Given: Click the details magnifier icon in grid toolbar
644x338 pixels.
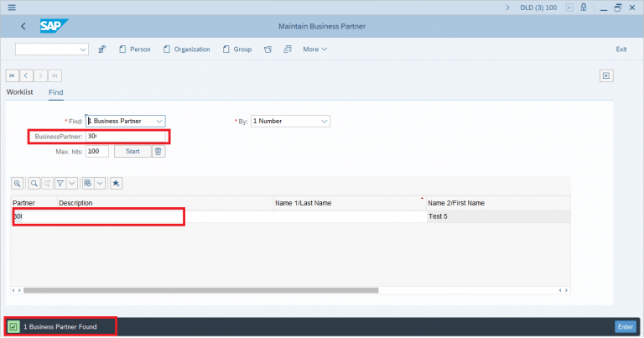Looking at the screenshot, I should pos(18,182).
